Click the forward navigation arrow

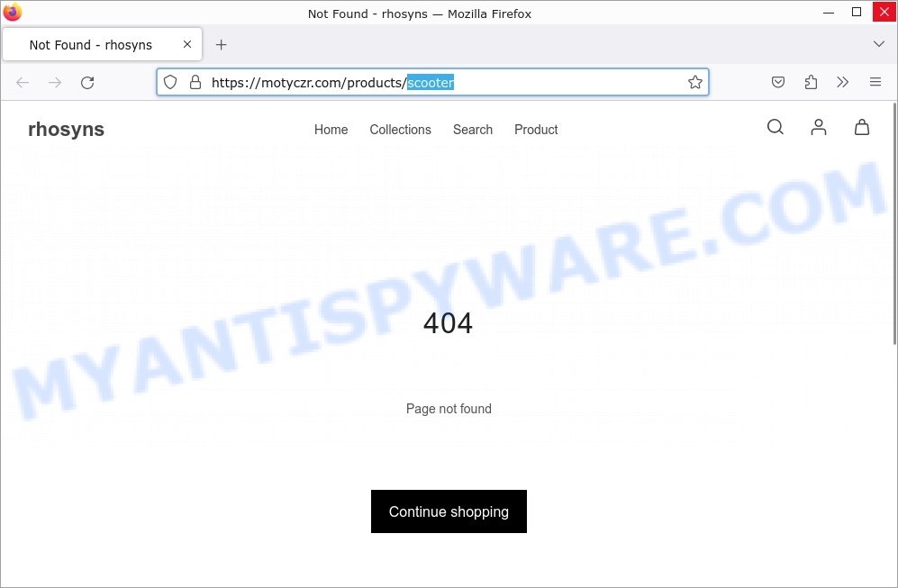(x=55, y=83)
